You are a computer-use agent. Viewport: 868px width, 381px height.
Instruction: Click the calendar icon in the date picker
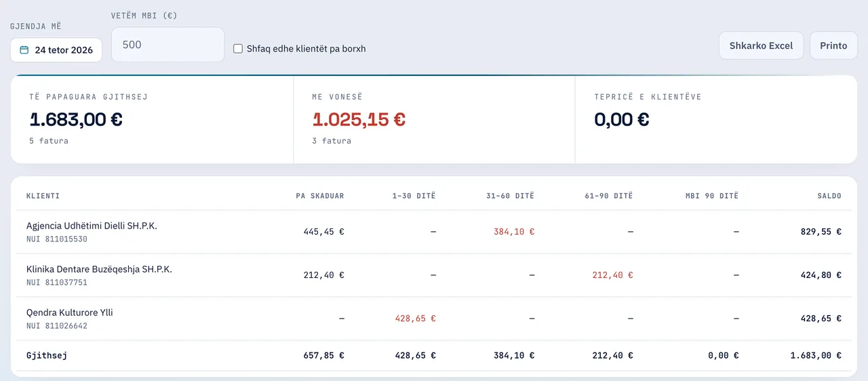(24, 50)
